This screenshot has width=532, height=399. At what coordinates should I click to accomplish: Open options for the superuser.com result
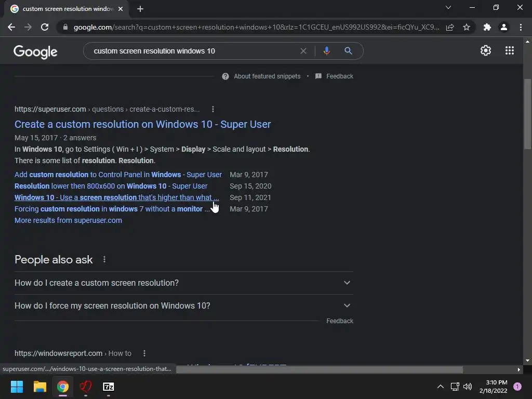pyautogui.click(x=212, y=109)
